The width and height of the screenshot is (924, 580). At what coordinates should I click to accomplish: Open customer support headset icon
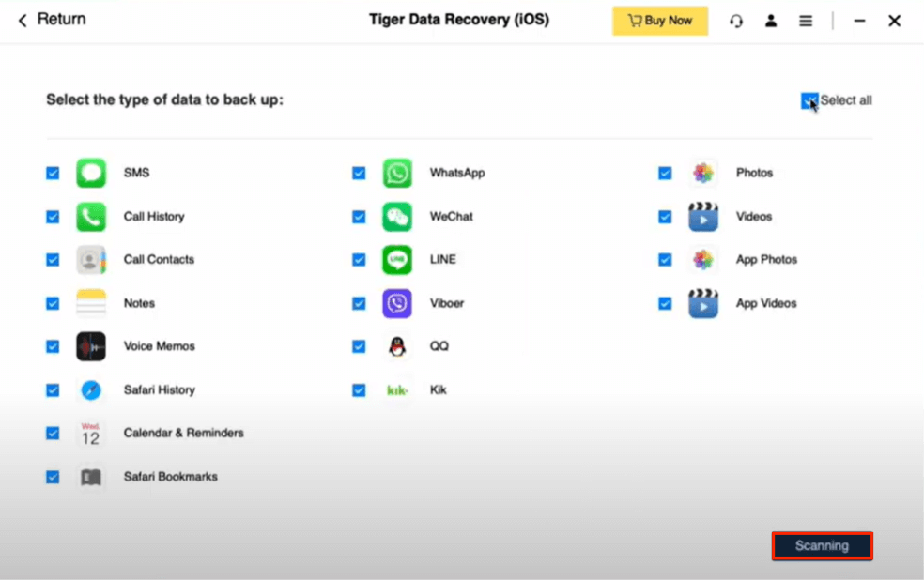pos(736,21)
